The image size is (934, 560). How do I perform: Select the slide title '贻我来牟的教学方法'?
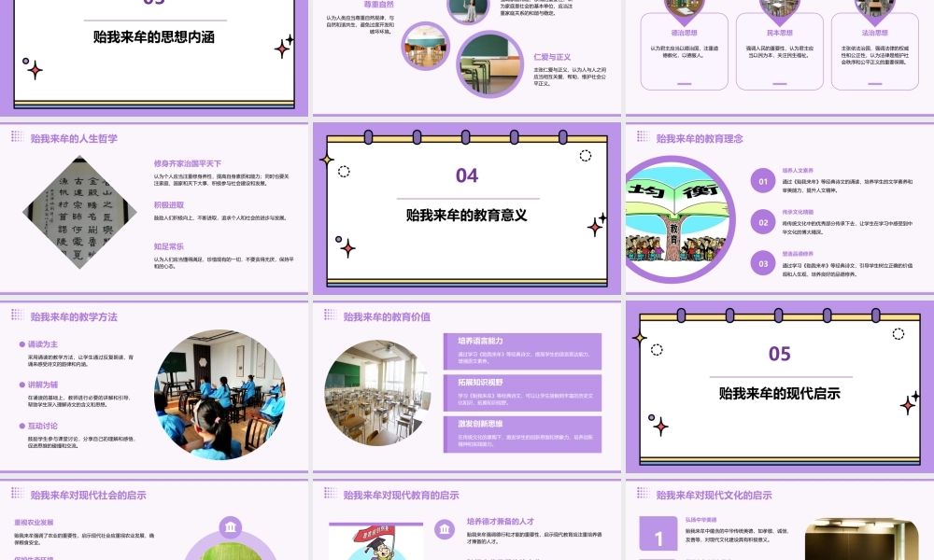coord(74,317)
